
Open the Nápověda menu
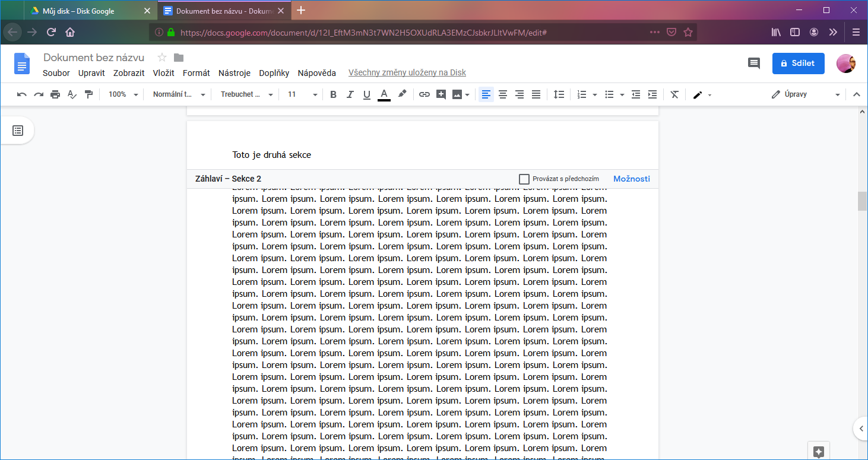click(x=317, y=73)
